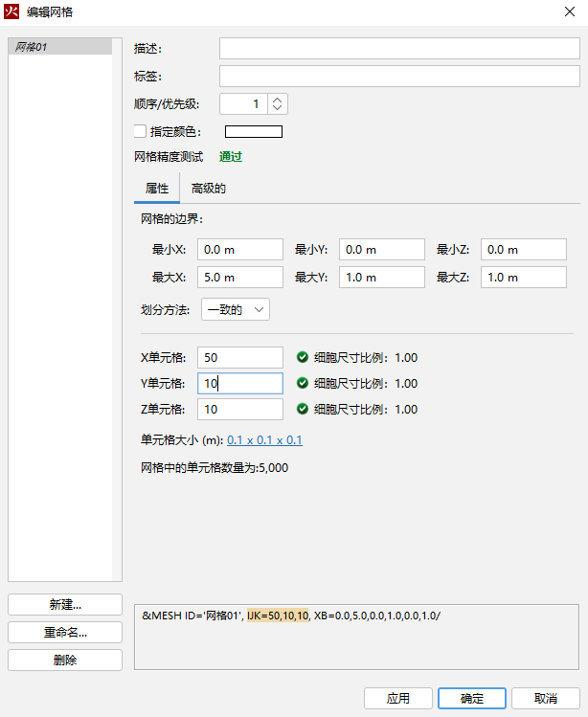This screenshot has width=588, height=717.
Task: Click the 重命名... button
Action: point(65,633)
